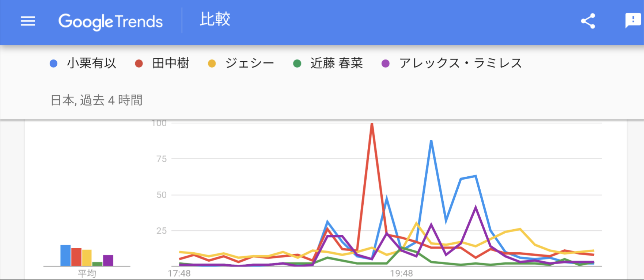This screenshot has height=280, width=644.
Task: Open the hamburger navigation menu
Action: [x=28, y=21]
